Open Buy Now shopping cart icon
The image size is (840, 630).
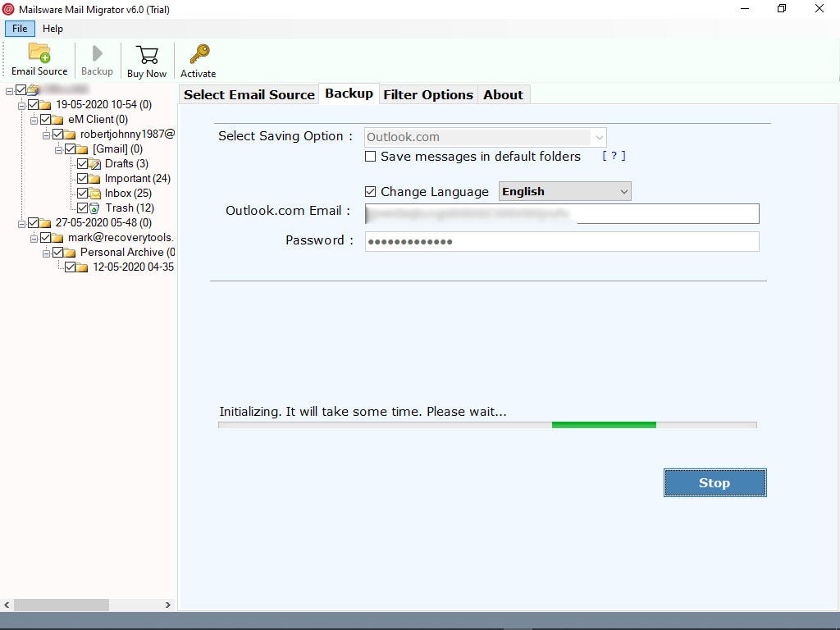(147, 55)
